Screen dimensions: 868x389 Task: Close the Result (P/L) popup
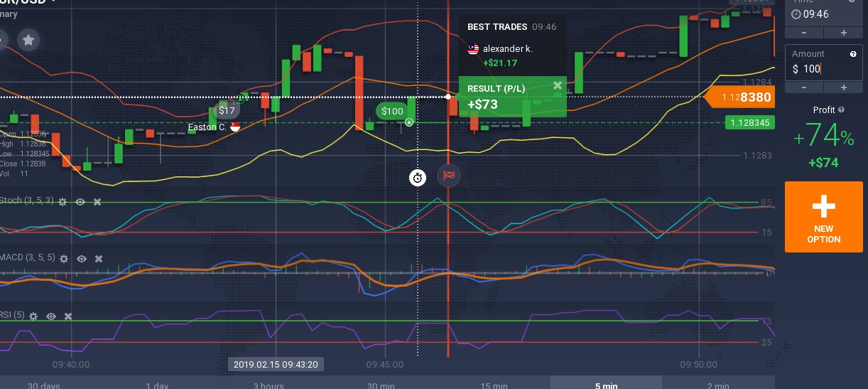558,85
